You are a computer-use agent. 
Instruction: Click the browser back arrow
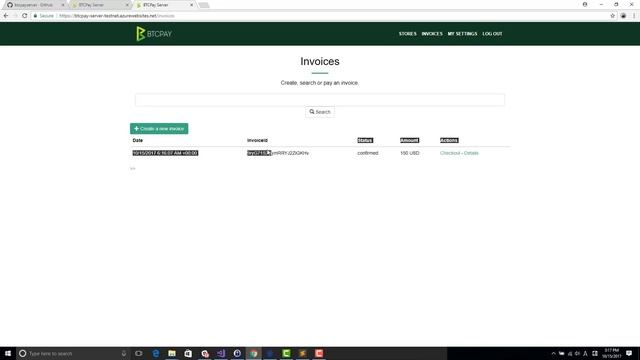[6, 16]
